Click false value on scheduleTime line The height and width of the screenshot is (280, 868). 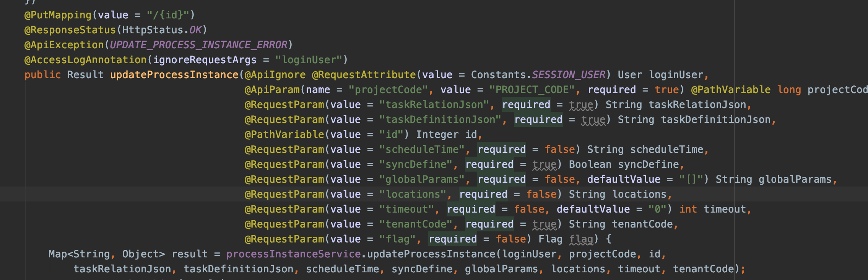560,149
